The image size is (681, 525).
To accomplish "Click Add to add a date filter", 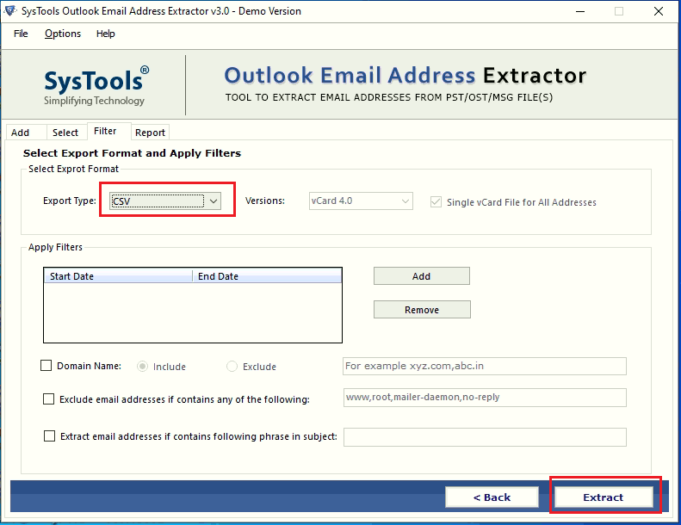I will point(421,276).
